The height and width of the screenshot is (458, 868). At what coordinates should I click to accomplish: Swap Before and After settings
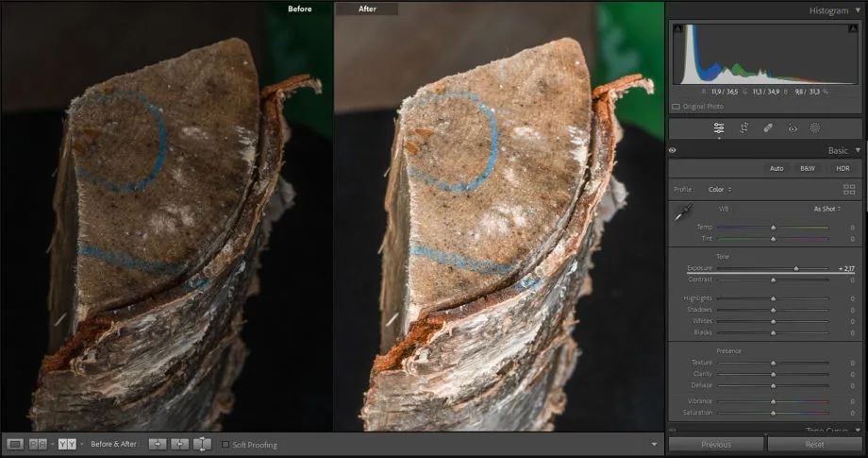202,444
